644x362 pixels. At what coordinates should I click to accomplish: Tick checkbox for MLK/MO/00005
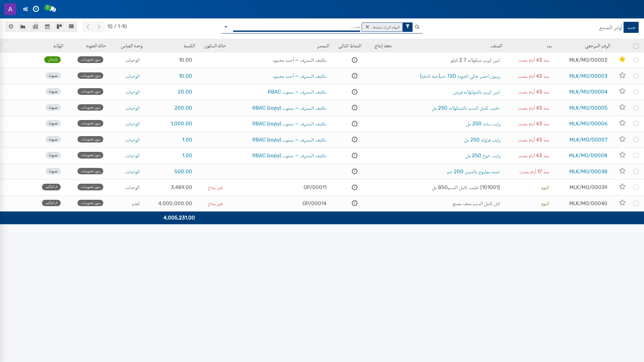pos(636,108)
